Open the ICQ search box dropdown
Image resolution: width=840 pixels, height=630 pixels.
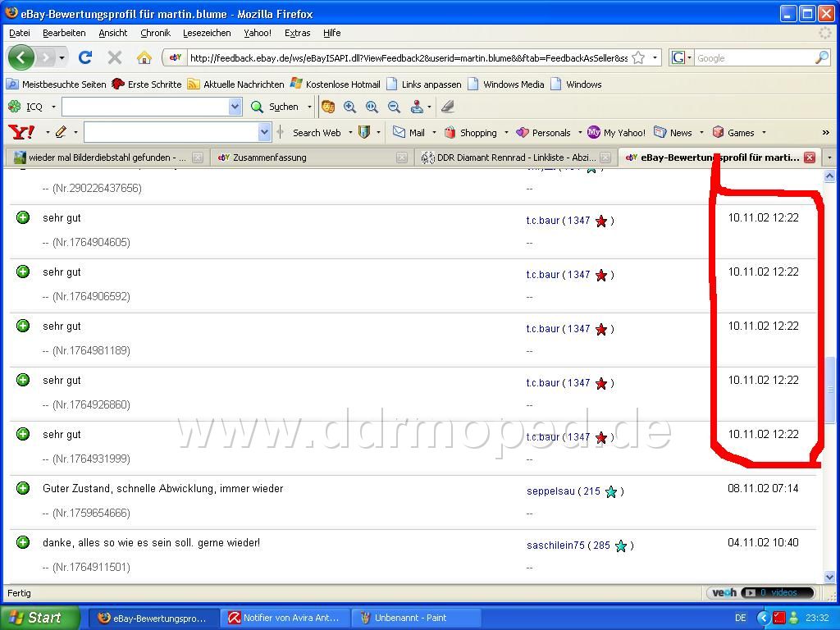coord(235,107)
